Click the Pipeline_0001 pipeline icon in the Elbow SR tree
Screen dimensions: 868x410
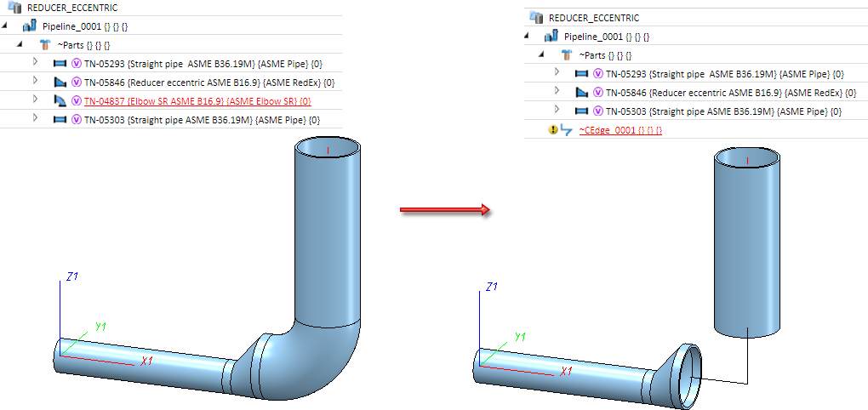(x=30, y=26)
